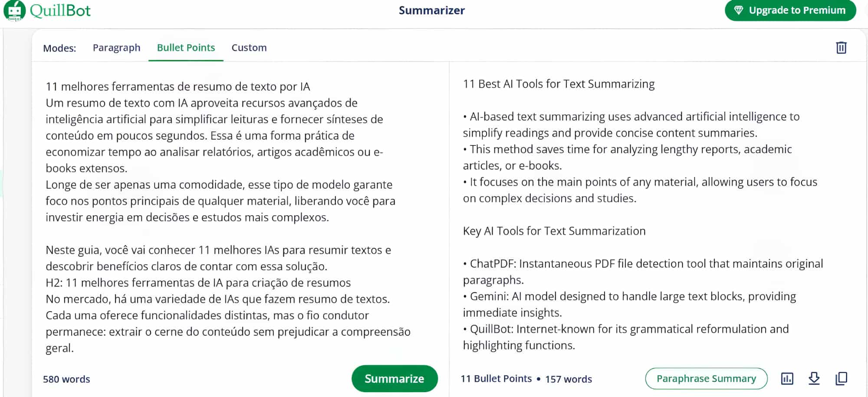The image size is (868, 397).
Task: Open summary statistics bar chart icon
Action: pos(787,378)
